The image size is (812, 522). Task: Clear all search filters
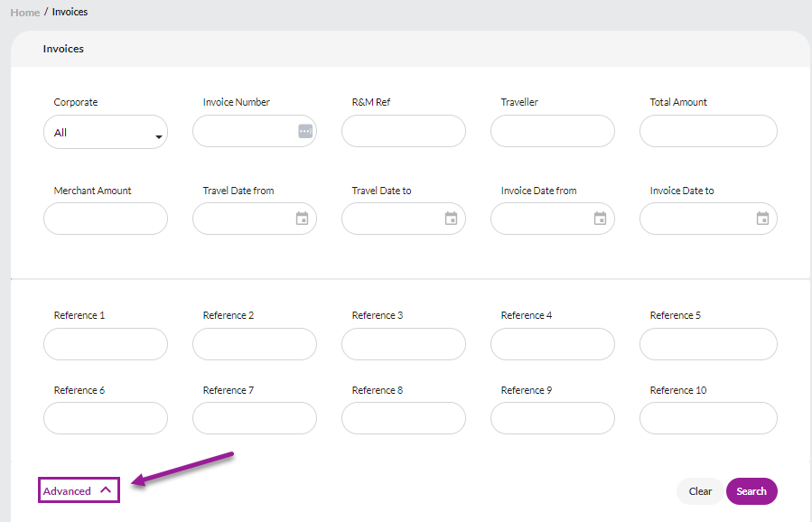[x=700, y=491]
